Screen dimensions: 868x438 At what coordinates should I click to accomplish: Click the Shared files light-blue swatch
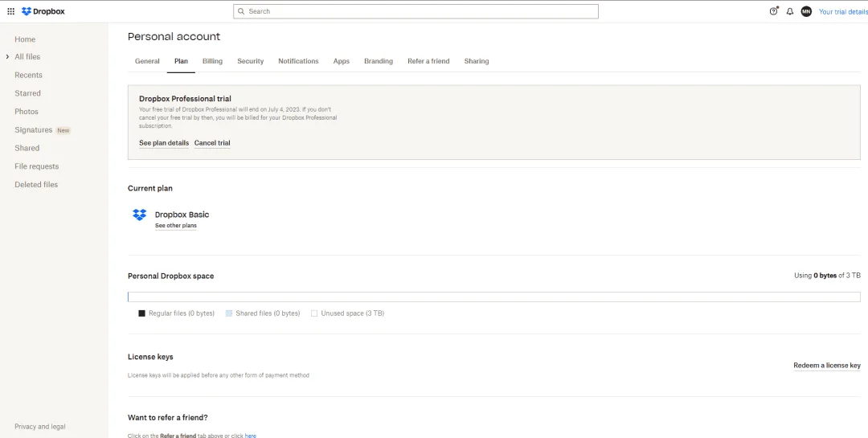228,313
